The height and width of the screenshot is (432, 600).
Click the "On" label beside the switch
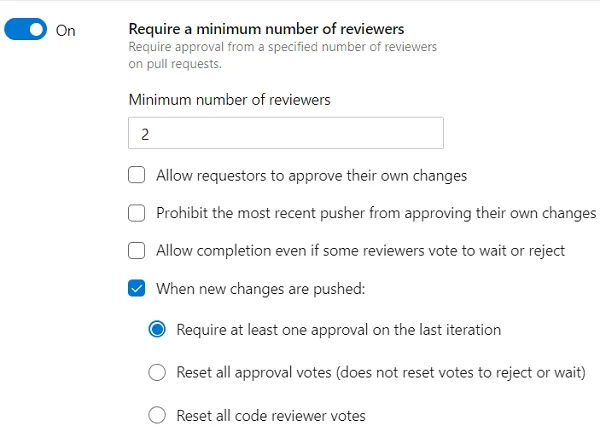tap(66, 30)
